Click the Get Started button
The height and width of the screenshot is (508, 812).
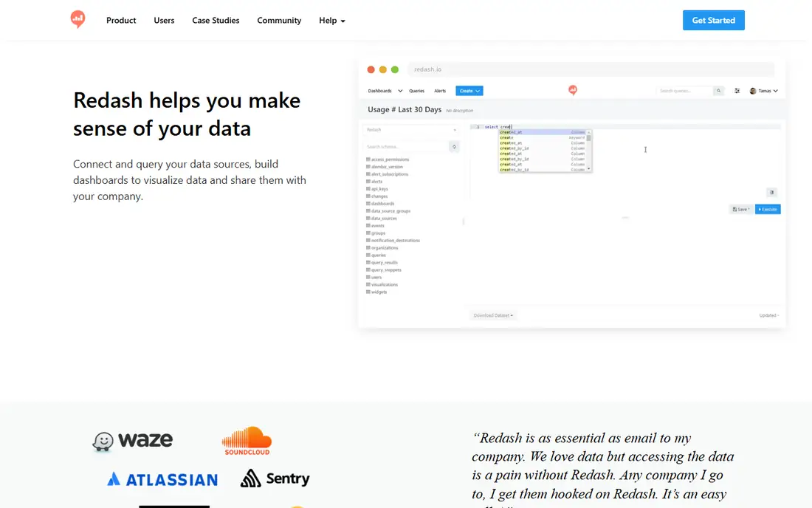pos(714,20)
